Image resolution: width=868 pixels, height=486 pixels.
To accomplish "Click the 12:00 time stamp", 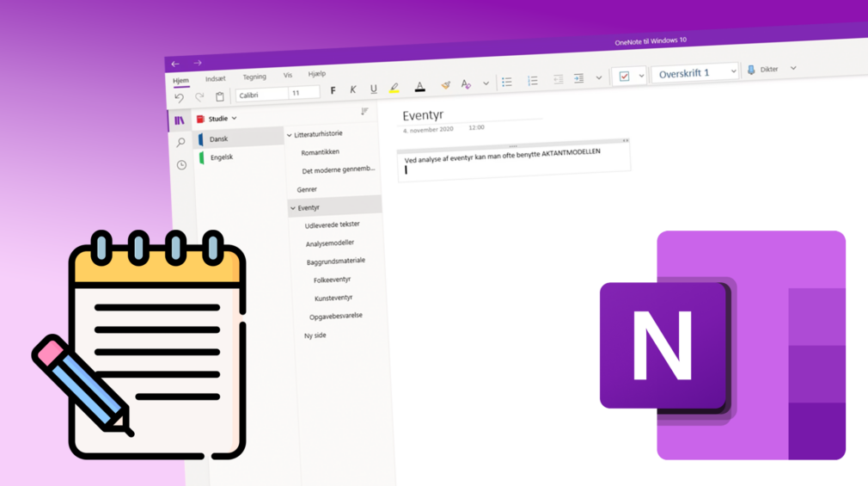I will tap(477, 127).
